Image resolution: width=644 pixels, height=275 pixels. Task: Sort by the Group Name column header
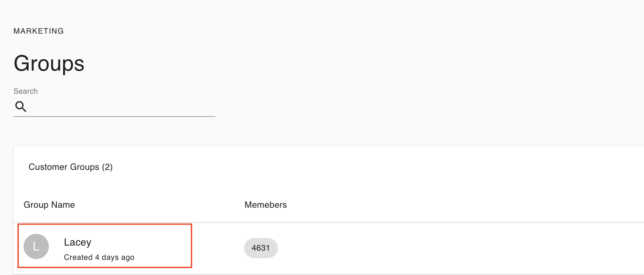pyautogui.click(x=49, y=205)
